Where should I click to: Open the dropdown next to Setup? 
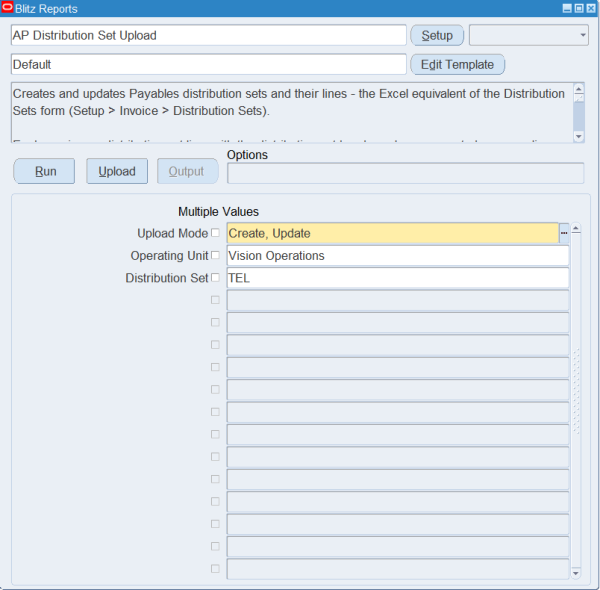pyautogui.click(x=529, y=35)
